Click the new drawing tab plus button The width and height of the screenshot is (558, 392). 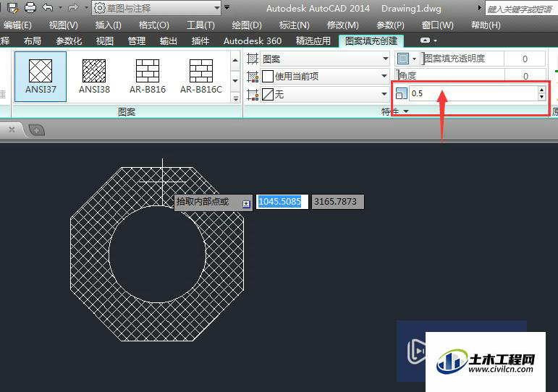coord(36,130)
